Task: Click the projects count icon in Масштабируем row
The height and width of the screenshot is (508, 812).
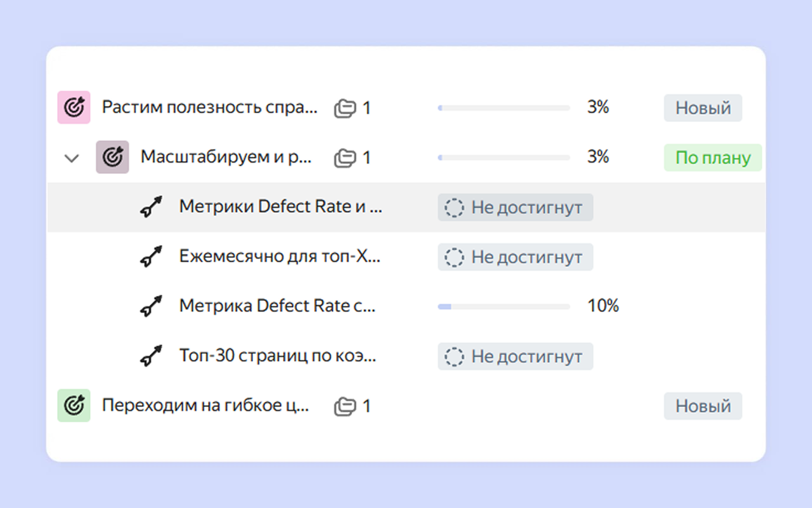Action: click(x=345, y=157)
